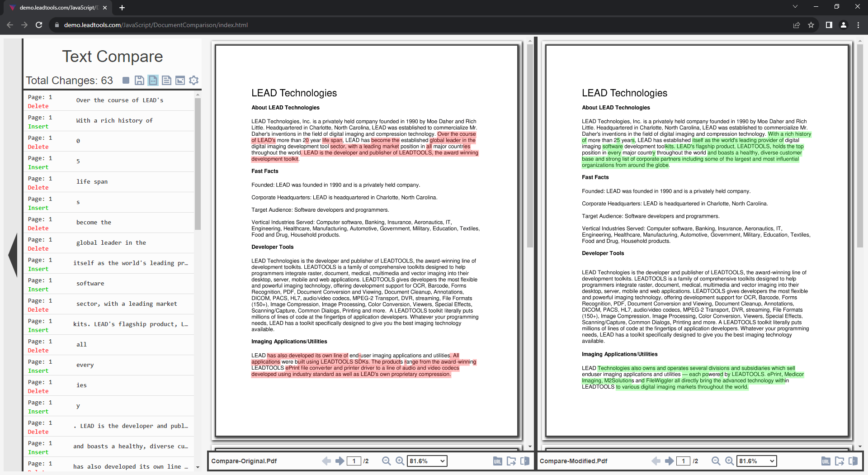Screen dimensions: 868x475
Task: Reload the browser page
Action: 39,25
